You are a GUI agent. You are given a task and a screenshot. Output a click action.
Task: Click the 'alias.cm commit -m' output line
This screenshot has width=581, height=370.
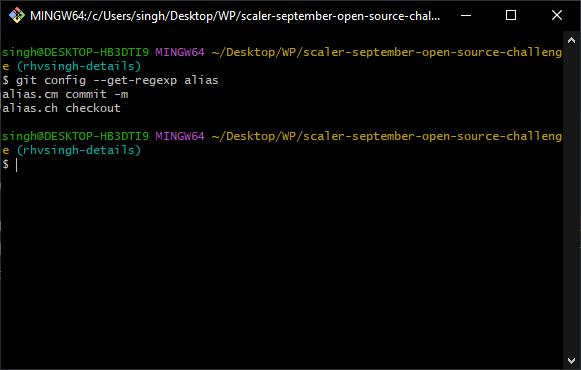(65, 94)
